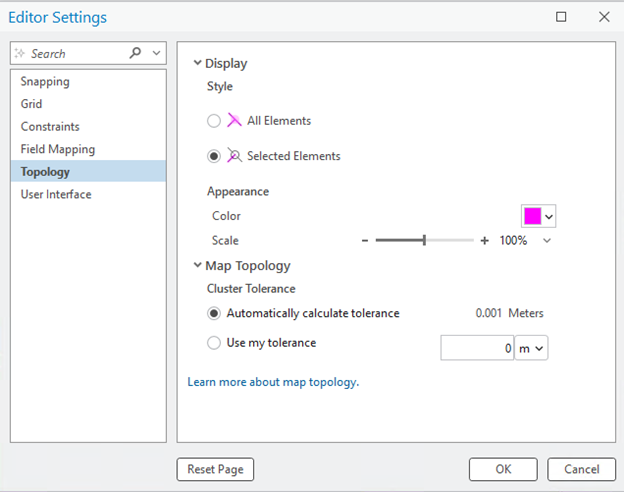Click the Selected Elements topology icon

pos(235,156)
